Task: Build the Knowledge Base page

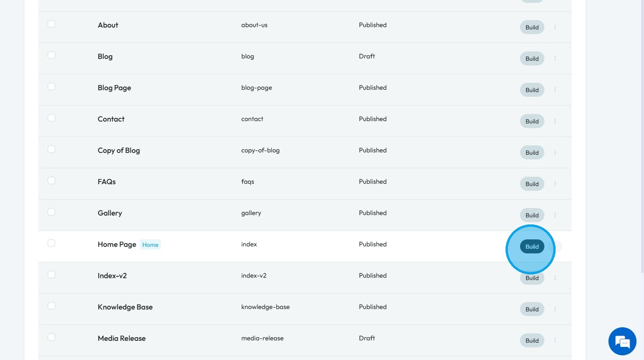Action: point(532,309)
